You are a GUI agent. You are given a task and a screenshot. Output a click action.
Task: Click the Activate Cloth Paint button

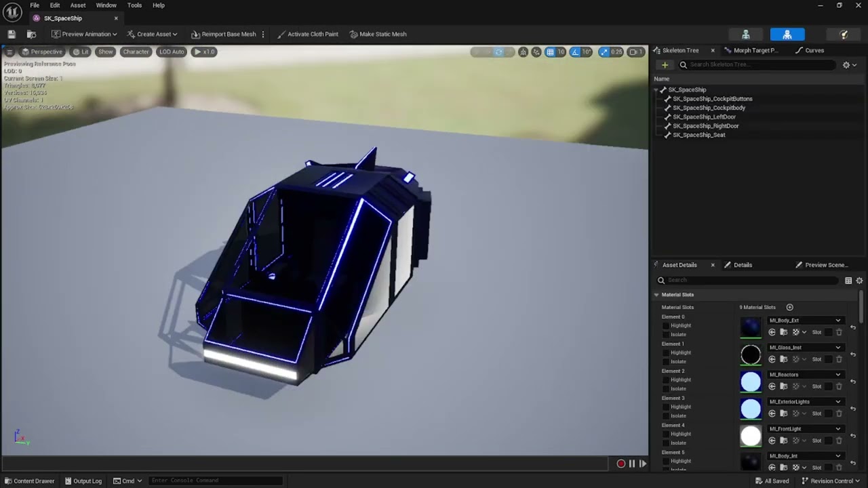point(307,34)
